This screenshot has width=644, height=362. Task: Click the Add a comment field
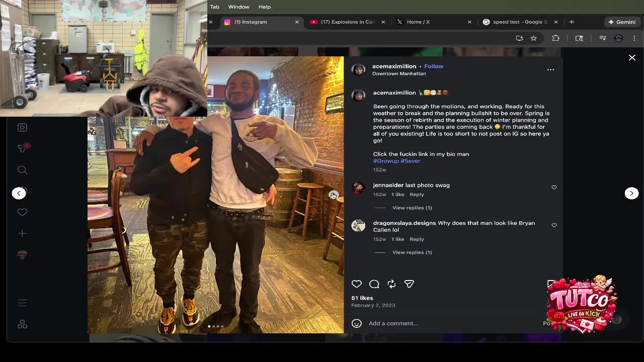453,323
